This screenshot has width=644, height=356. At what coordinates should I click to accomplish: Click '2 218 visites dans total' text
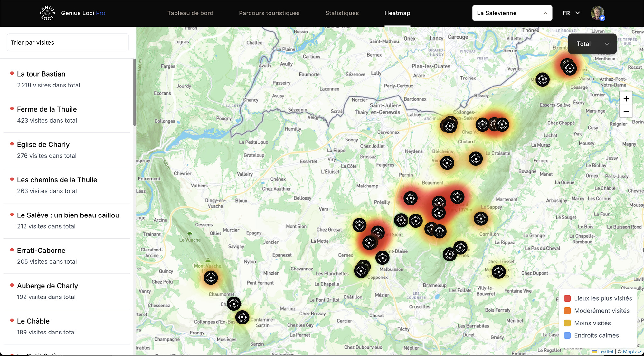click(49, 85)
